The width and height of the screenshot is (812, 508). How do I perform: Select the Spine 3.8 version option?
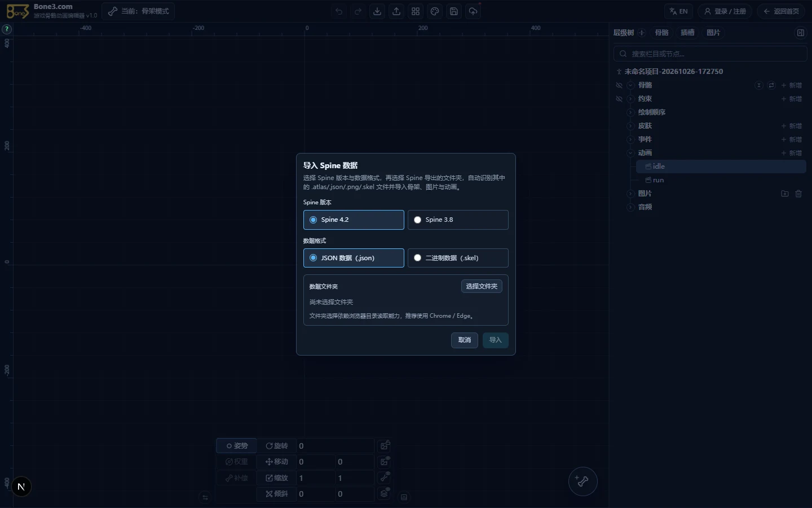[458, 220]
